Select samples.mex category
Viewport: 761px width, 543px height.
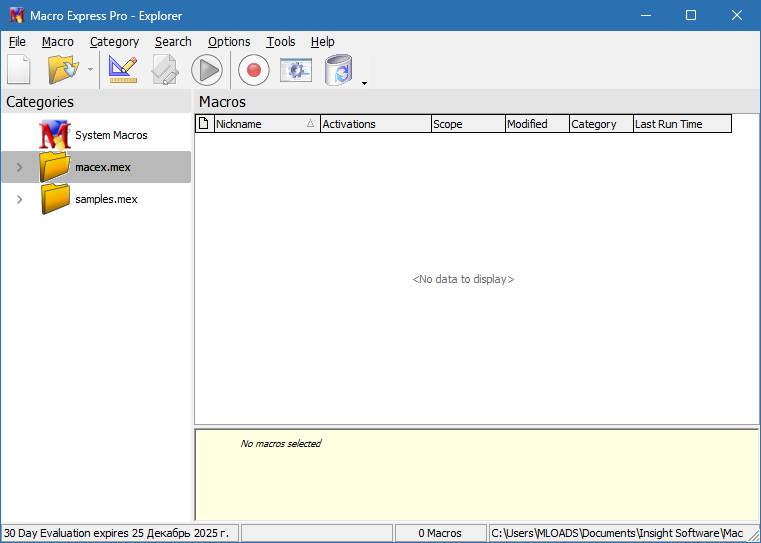[106, 199]
